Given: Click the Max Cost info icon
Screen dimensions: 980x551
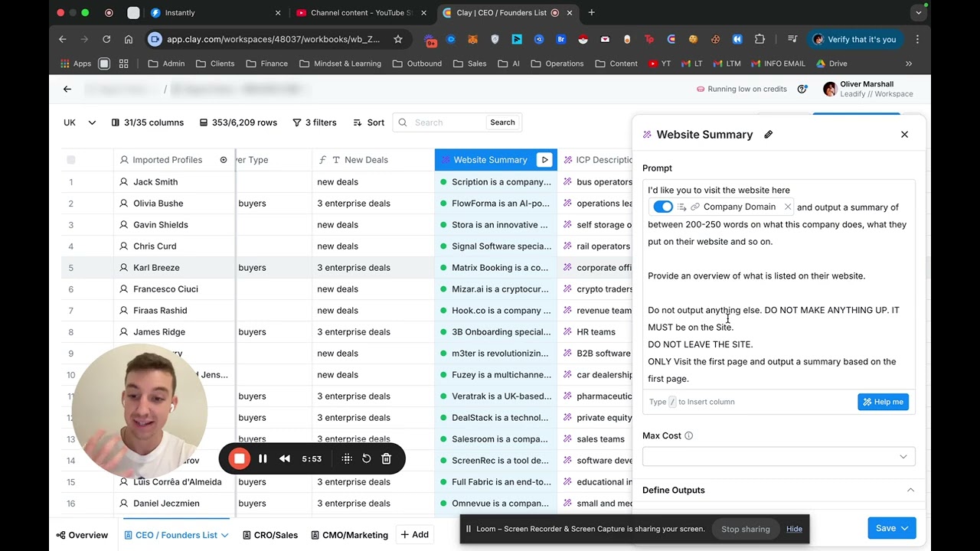Looking at the screenshot, I should click(688, 436).
